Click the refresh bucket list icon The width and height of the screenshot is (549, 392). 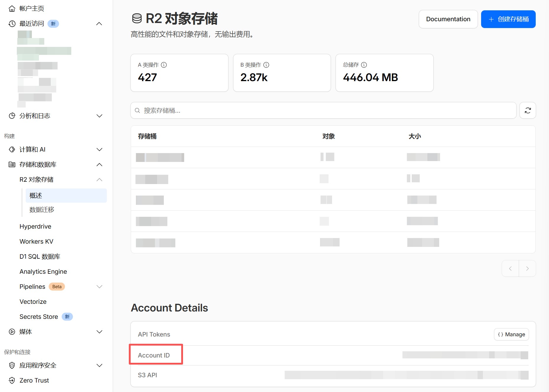point(527,110)
